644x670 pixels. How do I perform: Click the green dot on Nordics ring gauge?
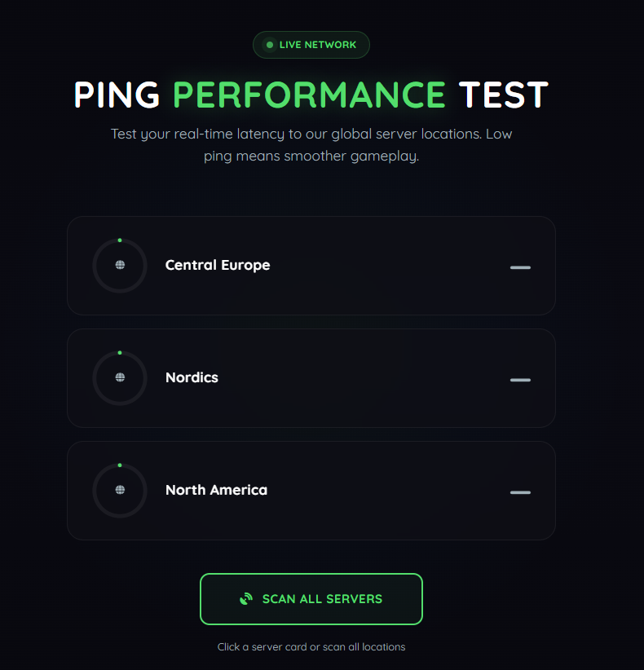click(120, 353)
